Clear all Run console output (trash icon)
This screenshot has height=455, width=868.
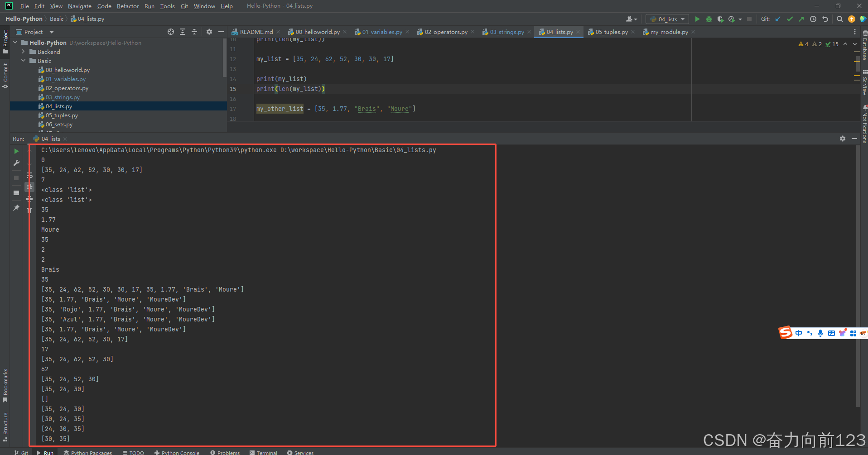click(x=29, y=211)
